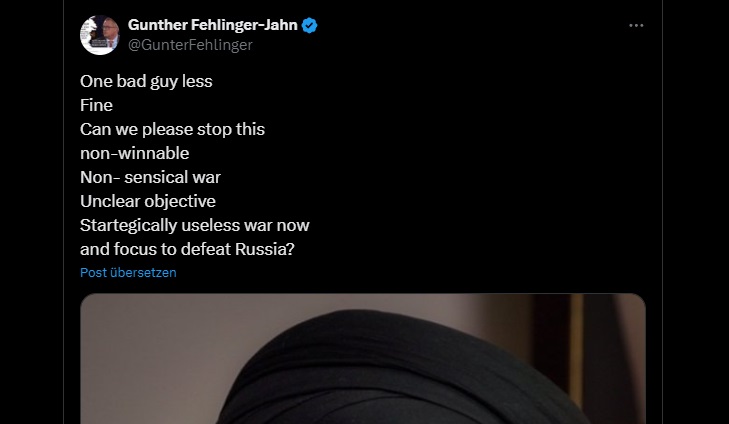
Task: Click the line "One bad guy less"
Action: 146,81
